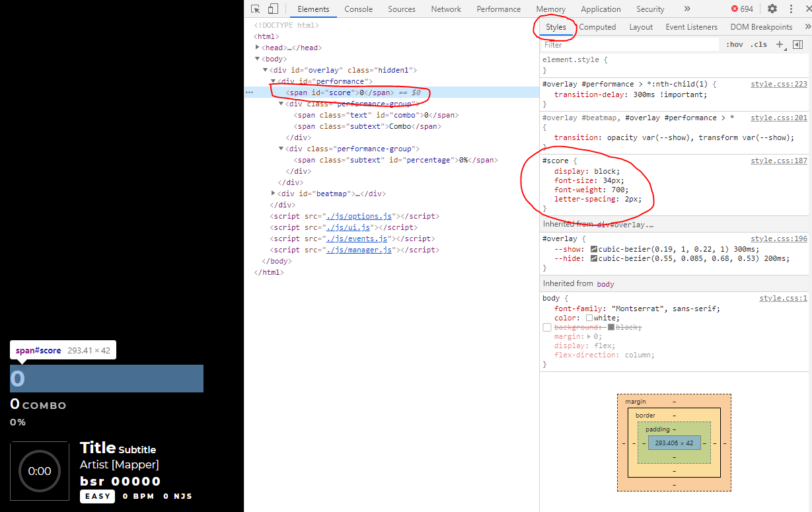Open the Memory tab

[x=551, y=9]
